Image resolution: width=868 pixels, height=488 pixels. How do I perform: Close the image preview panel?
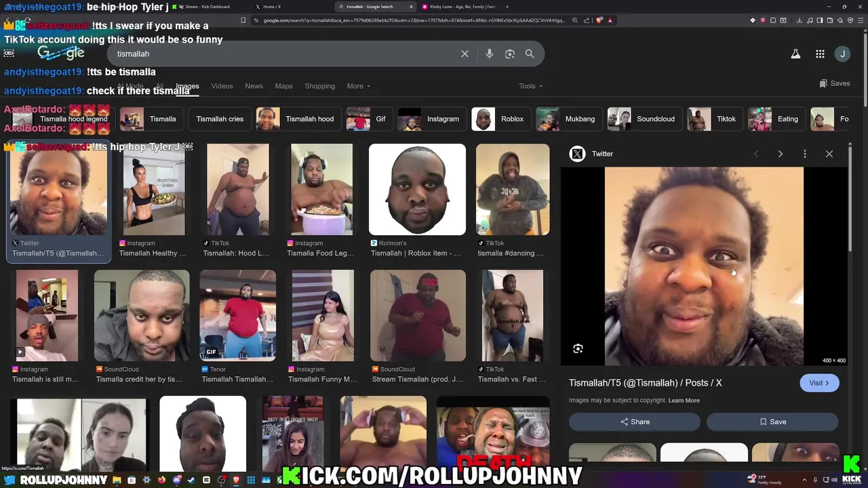click(x=829, y=154)
